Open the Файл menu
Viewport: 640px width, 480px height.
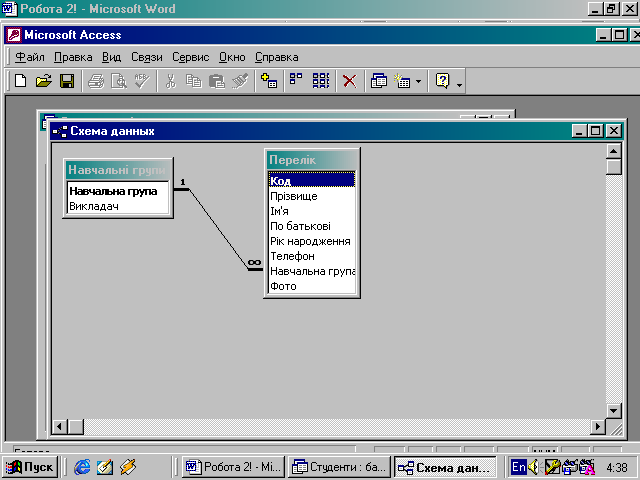pos(29,57)
